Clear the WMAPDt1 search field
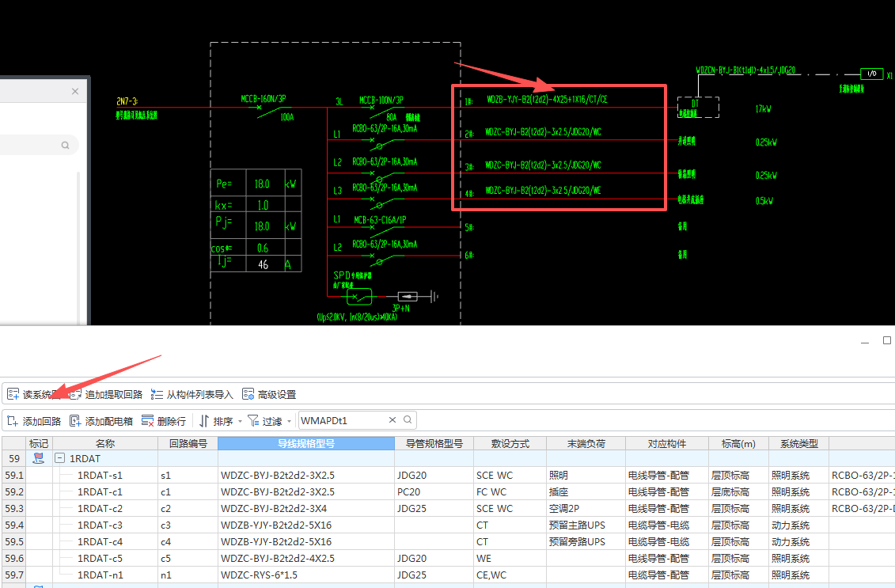The image size is (895, 588). click(x=393, y=420)
